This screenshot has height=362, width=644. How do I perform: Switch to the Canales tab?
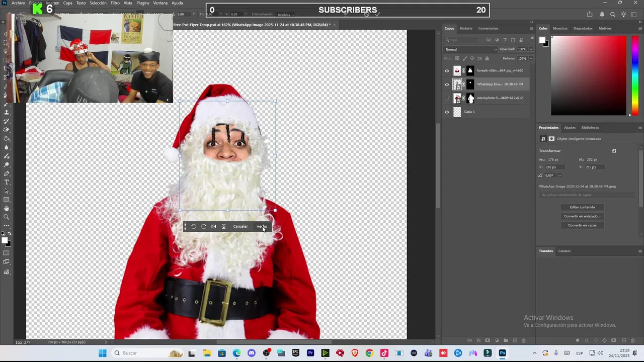coord(565,251)
